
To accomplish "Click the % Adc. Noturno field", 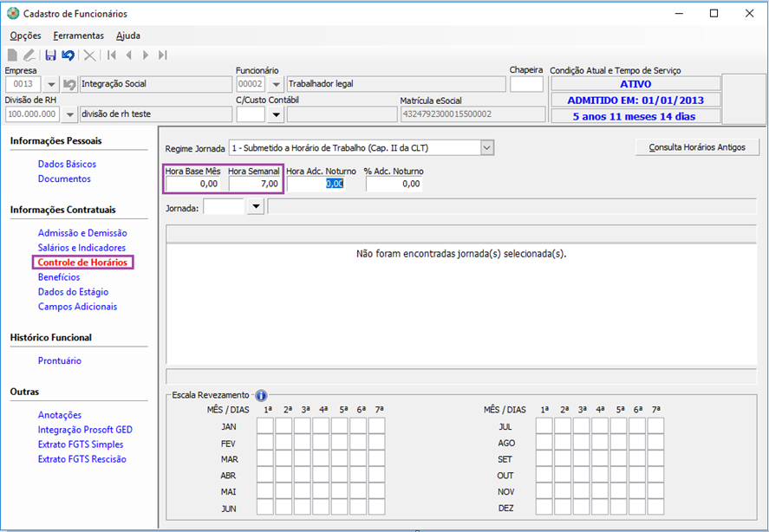I will tap(394, 184).
